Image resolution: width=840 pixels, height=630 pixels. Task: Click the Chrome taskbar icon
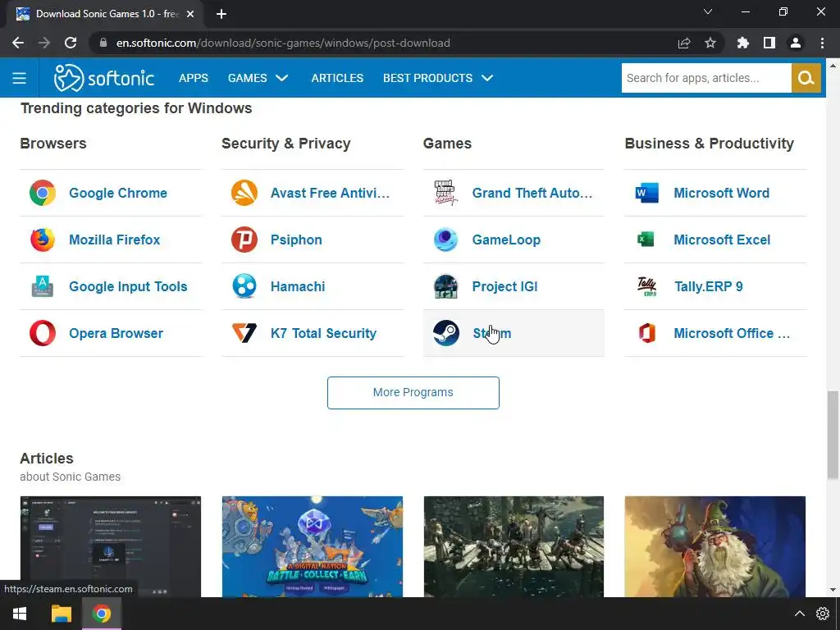click(101, 614)
